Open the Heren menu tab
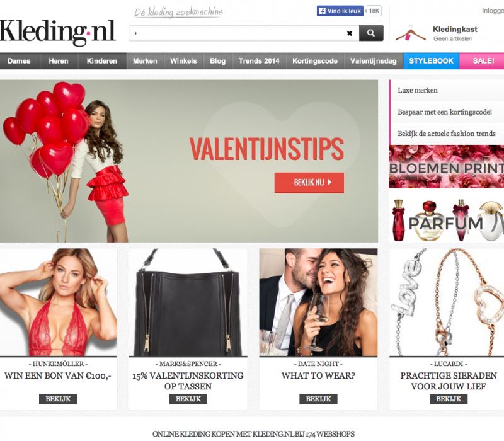Screen dimensions: 504x441 pyautogui.click(x=59, y=61)
